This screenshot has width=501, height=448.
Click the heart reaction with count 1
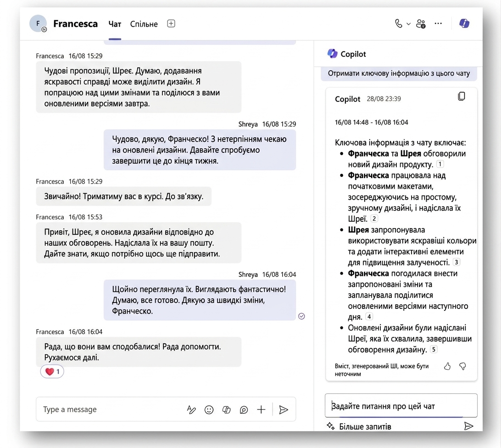pos(52,372)
